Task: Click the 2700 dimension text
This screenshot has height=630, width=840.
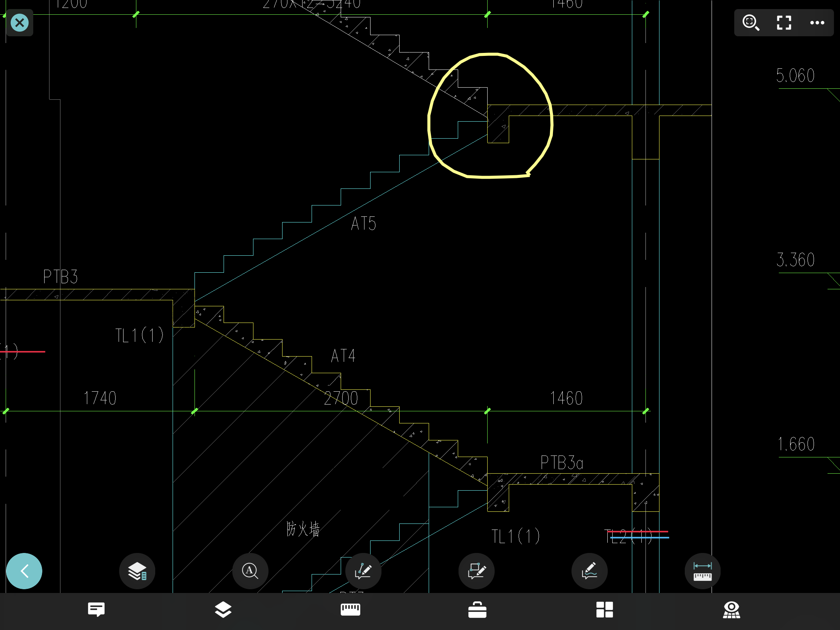Action: (x=341, y=398)
